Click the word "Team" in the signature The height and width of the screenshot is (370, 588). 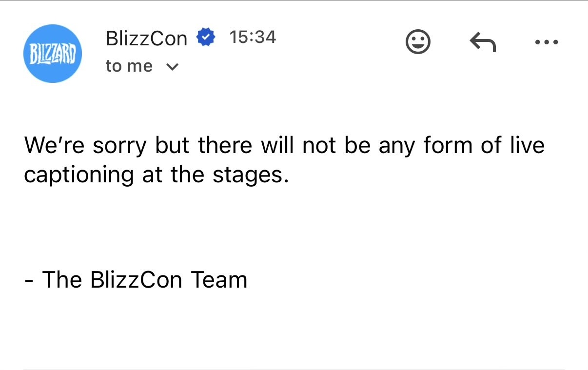click(x=219, y=280)
